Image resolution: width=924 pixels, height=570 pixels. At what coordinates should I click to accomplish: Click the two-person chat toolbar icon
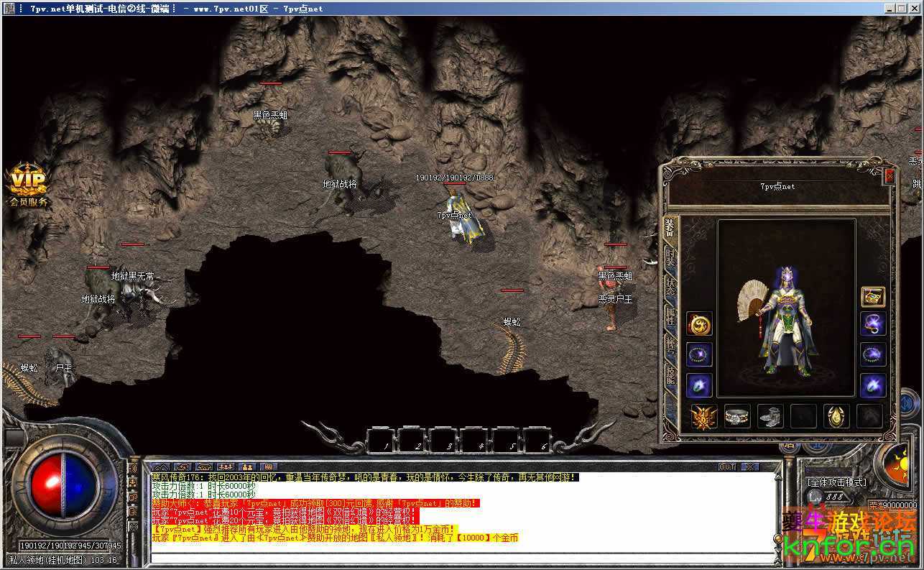click(x=246, y=467)
